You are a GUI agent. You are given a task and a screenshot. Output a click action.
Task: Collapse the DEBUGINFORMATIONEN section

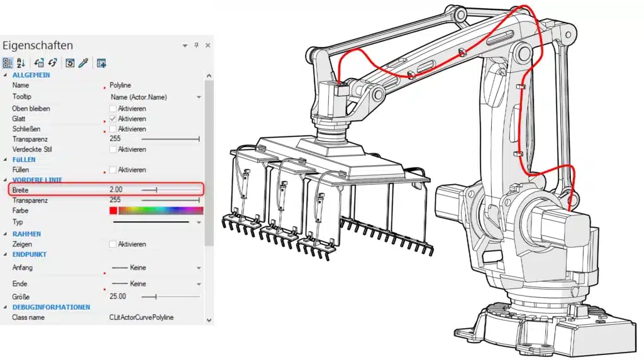6,307
